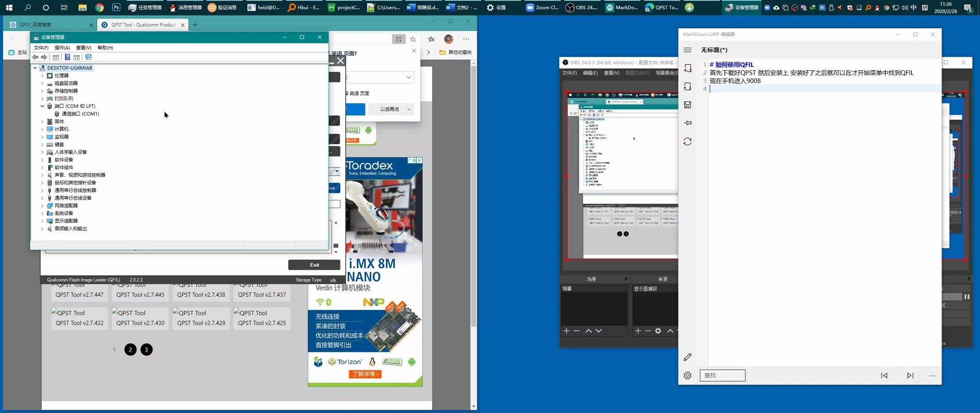Go to page 2 of QPST tool list

click(130, 350)
